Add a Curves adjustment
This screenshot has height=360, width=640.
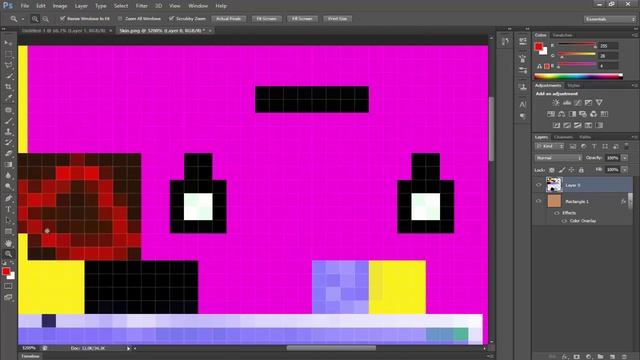(x=578, y=103)
